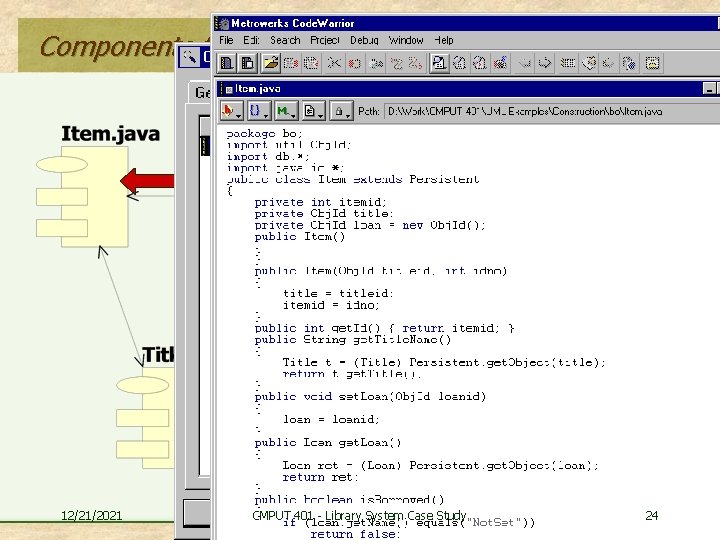Click the Copy icon right of the scissors
Screen dimensions: 720x540
[354, 63]
